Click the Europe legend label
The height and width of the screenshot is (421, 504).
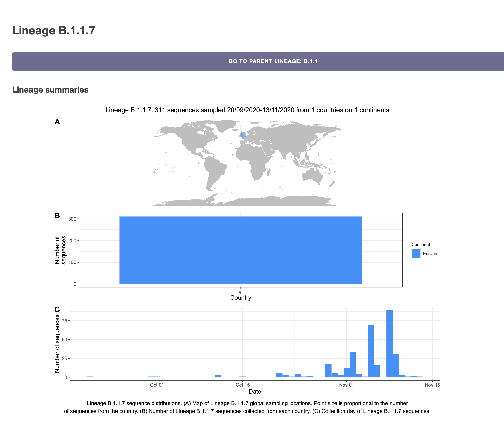[430, 253]
